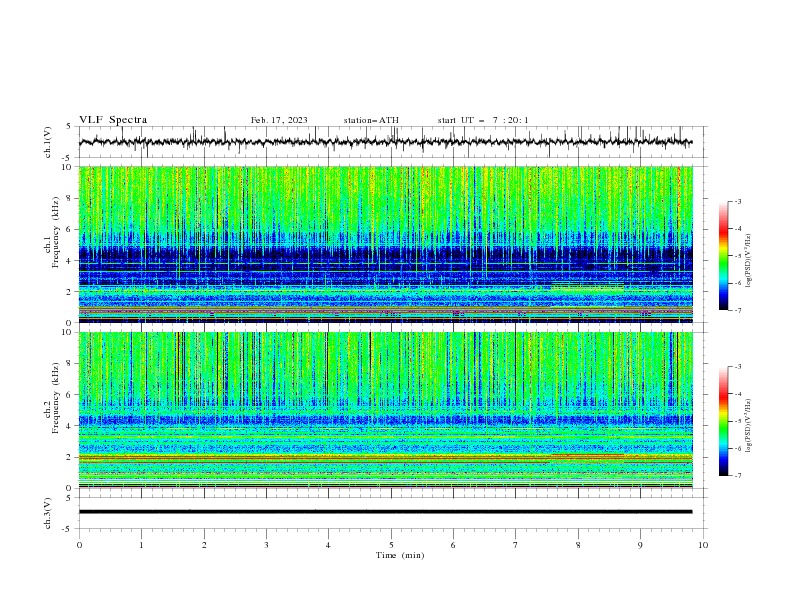Click the 'start UT = 7 :20: 1' text
Viewport: 792px width, 612px height.
click(483, 120)
